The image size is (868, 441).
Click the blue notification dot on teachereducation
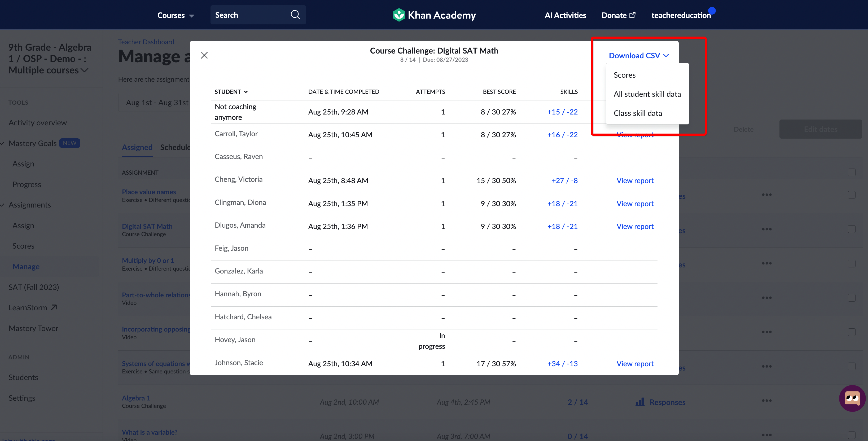coord(712,10)
